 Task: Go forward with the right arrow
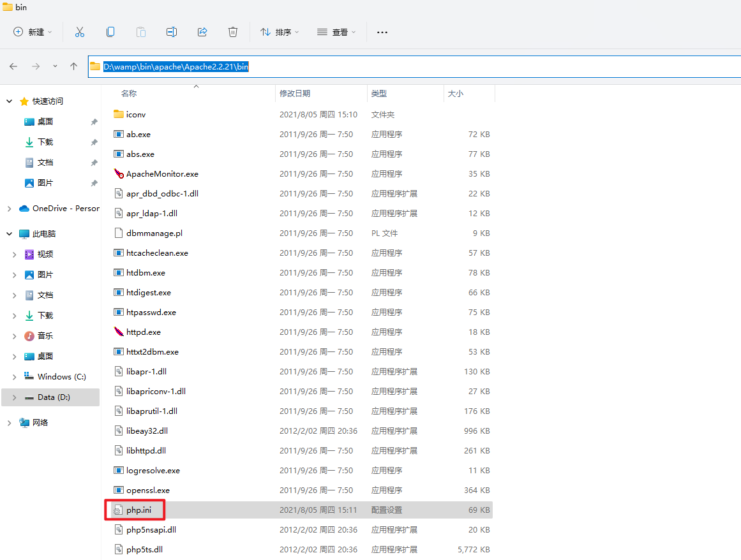pyautogui.click(x=36, y=66)
